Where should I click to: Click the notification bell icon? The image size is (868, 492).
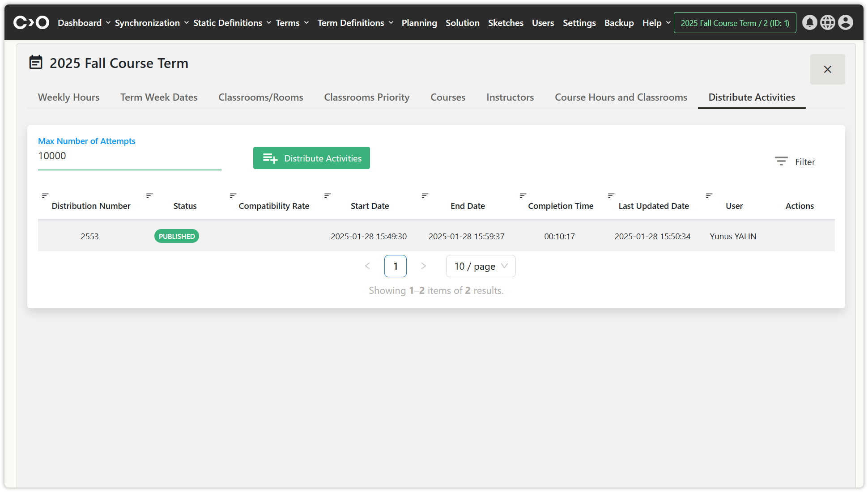tap(809, 22)
